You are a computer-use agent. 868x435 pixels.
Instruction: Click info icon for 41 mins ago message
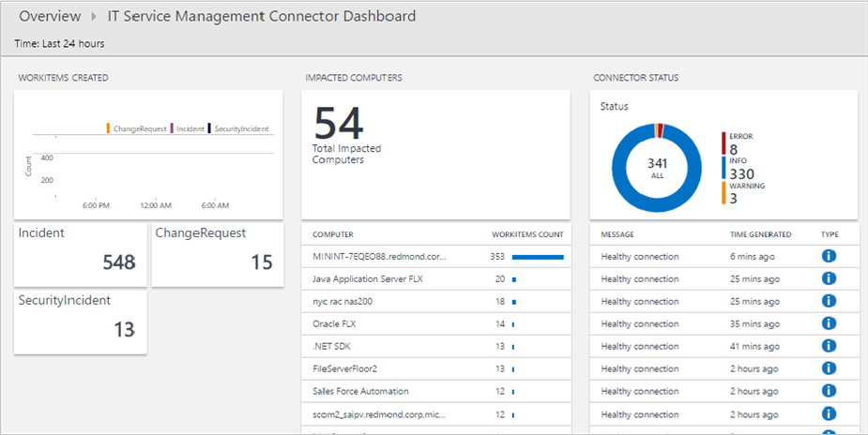(x=829, y=346)
